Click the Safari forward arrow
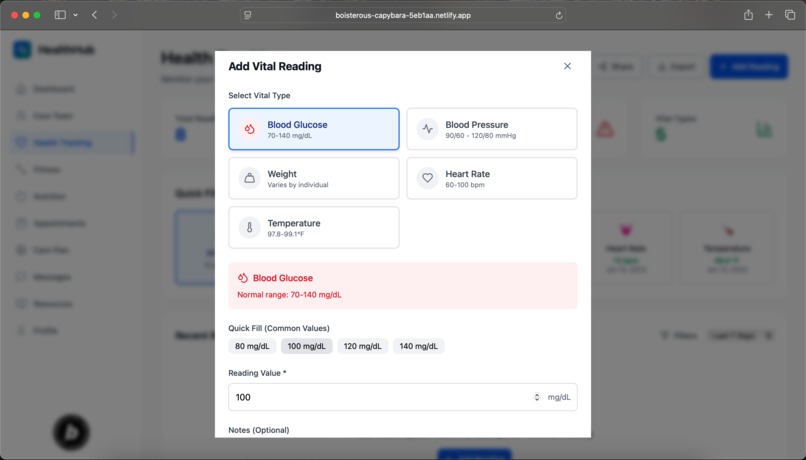806x460 pixels. (x=114, y=15)
